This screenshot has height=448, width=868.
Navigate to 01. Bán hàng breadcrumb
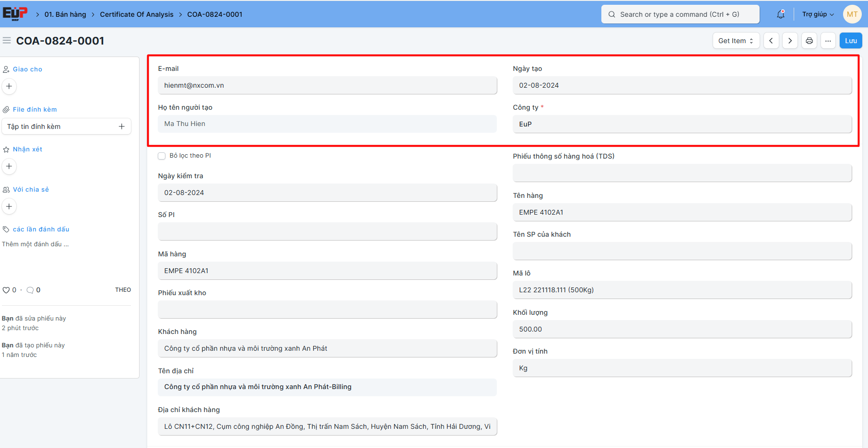click(x=65, y=14)
